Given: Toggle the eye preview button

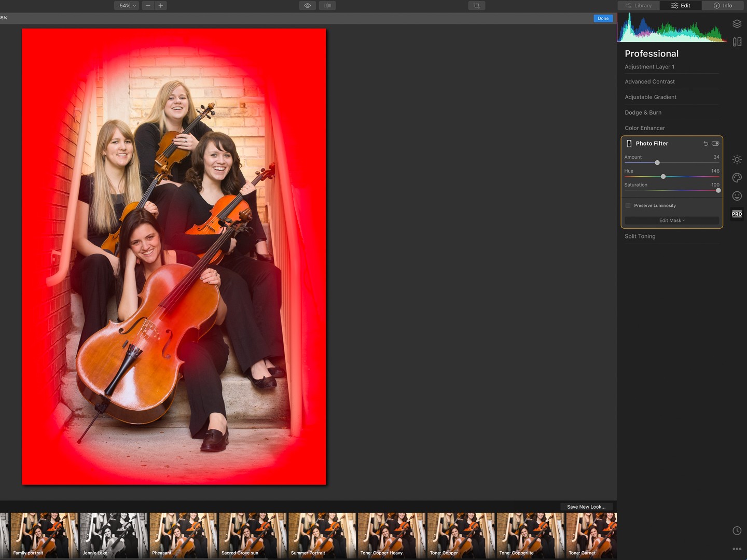Looking at the screenshot, I should click(308, 6).
